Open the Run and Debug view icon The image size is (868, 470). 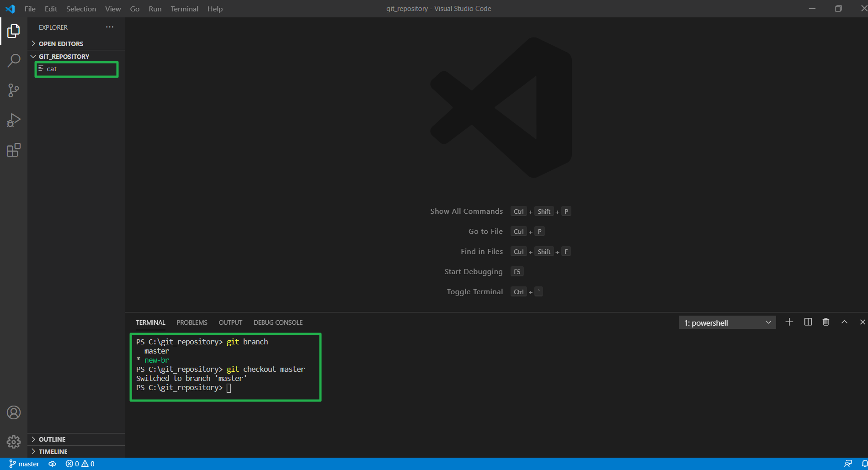pyautogui.click(x=14, y=120)
